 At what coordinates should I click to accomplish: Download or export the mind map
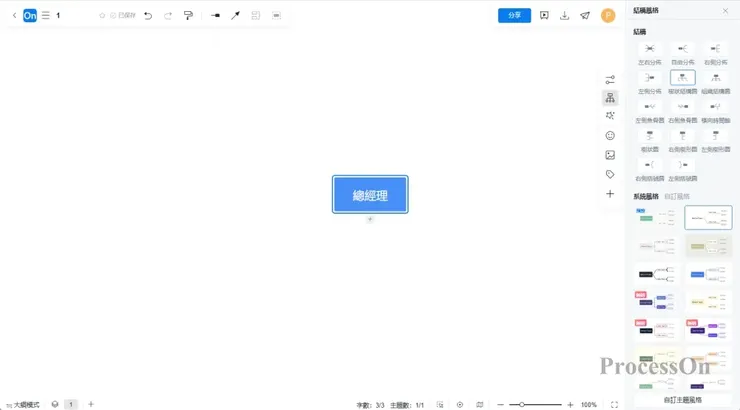(564, 16)
